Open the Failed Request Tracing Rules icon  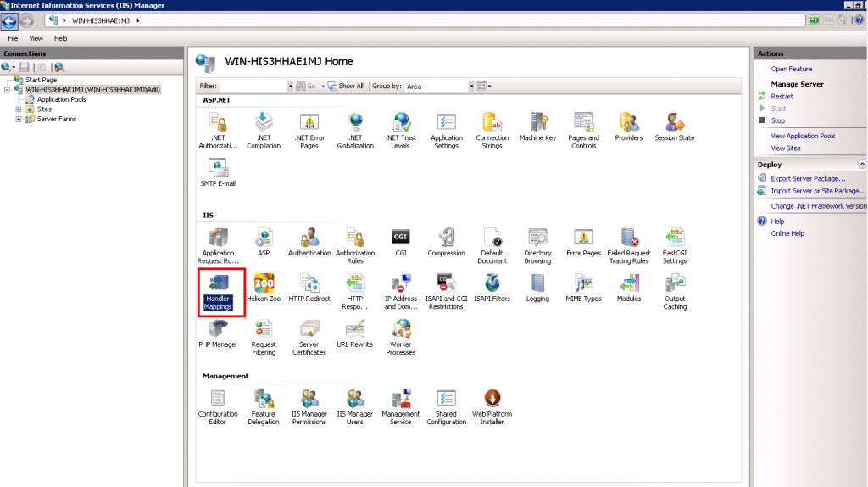point(629,246)
